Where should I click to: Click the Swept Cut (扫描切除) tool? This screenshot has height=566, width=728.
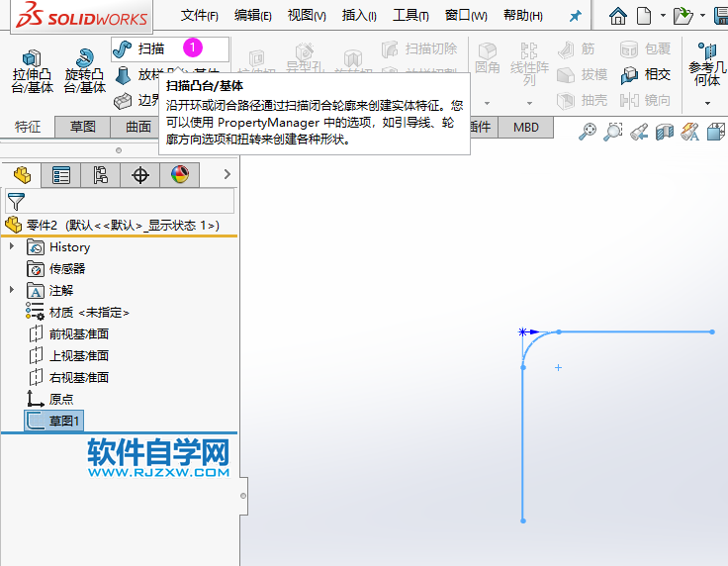click(419, 48)
